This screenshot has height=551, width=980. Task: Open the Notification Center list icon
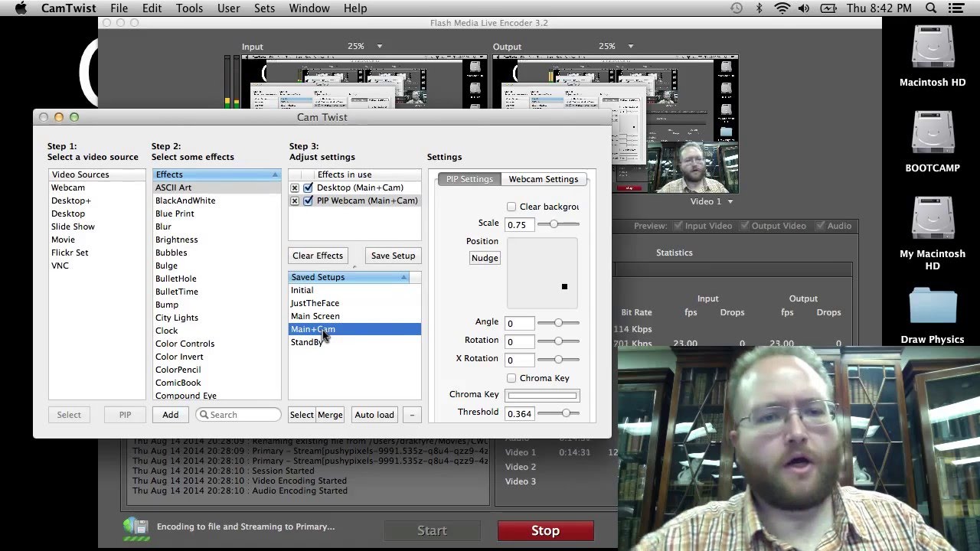[x=957, y=8]
